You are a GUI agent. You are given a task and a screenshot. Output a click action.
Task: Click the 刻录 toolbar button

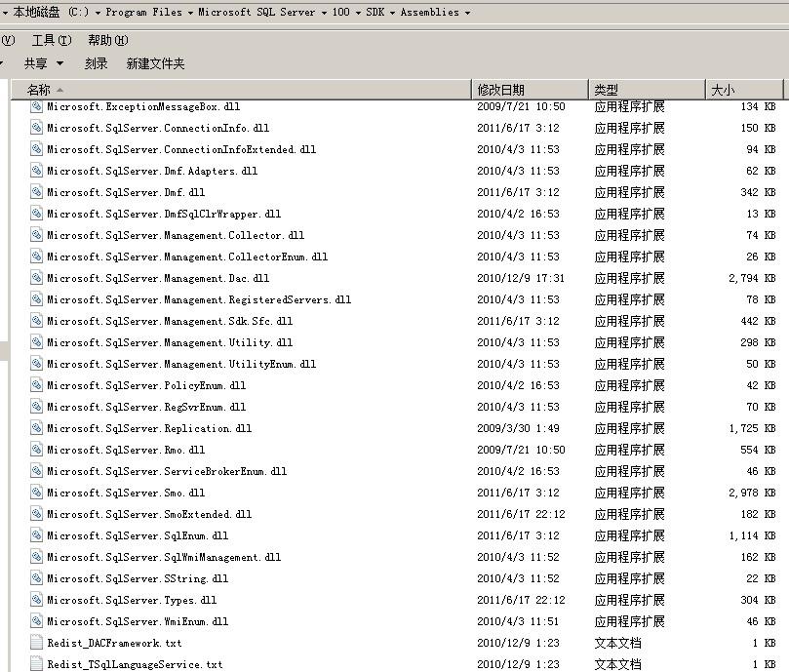[x=97, y=63]
